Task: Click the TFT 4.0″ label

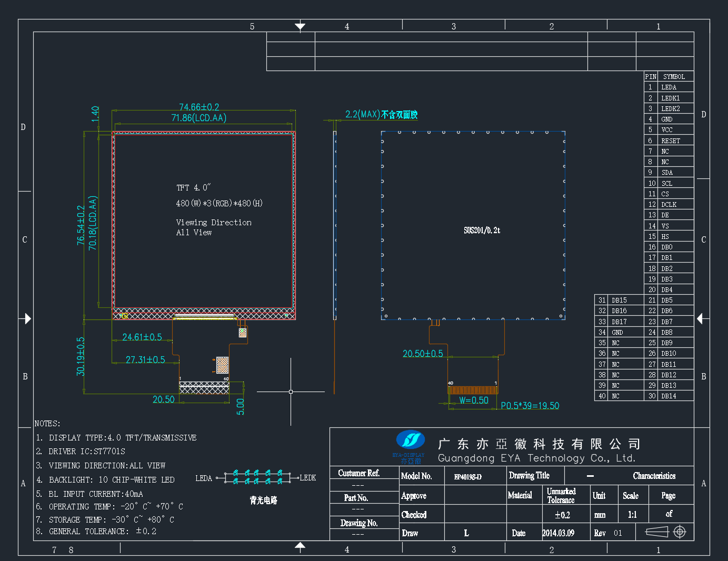Action: (193, 187)
